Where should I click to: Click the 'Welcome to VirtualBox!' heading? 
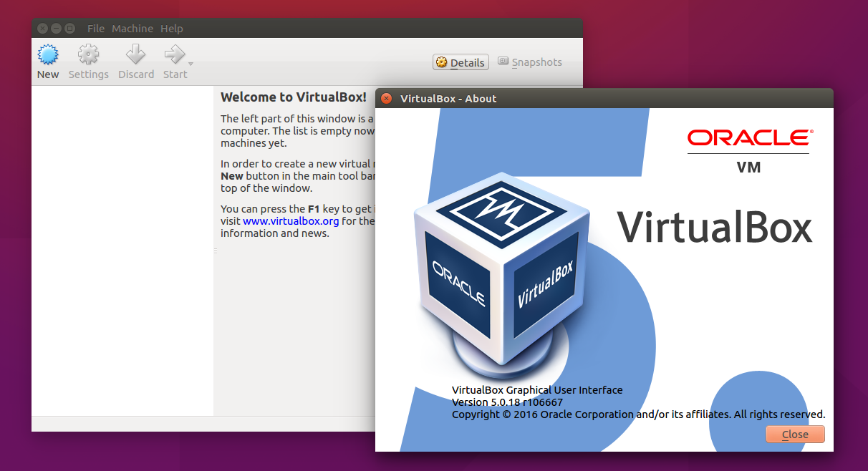pos(294,97)
